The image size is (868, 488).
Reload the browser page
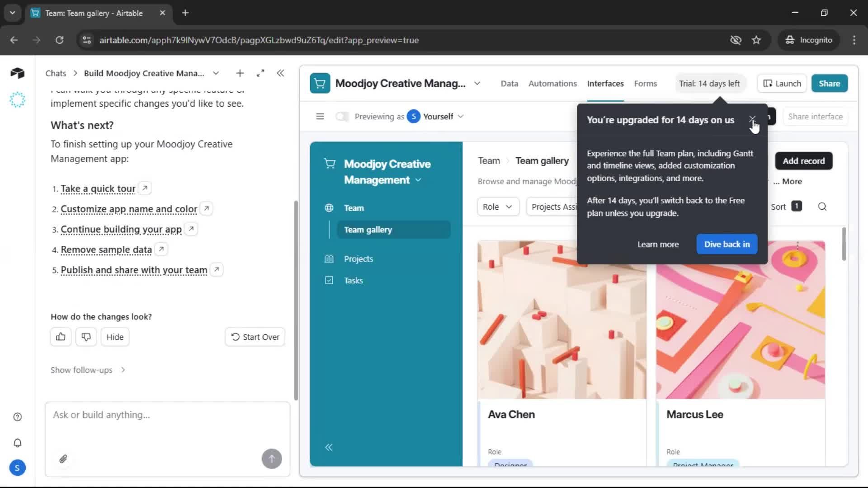[x=59, y=40]
